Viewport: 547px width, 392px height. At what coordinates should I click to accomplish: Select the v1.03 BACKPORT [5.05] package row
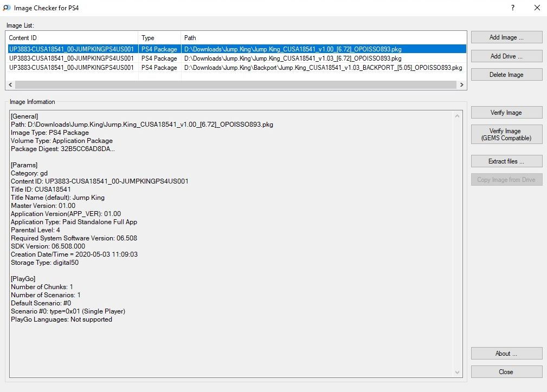click(x=237, y=68)
